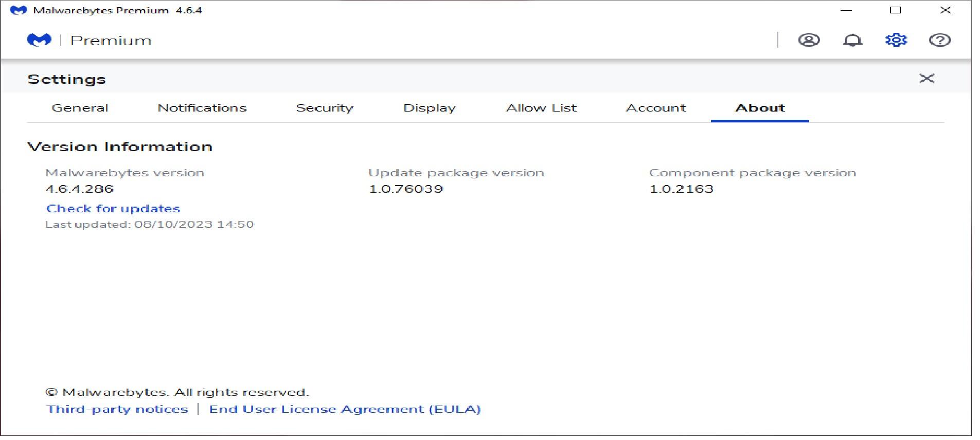Viewport: 980px width, 440px height.
Task: Open the notifications bell icon
Action: pos(852,40)
